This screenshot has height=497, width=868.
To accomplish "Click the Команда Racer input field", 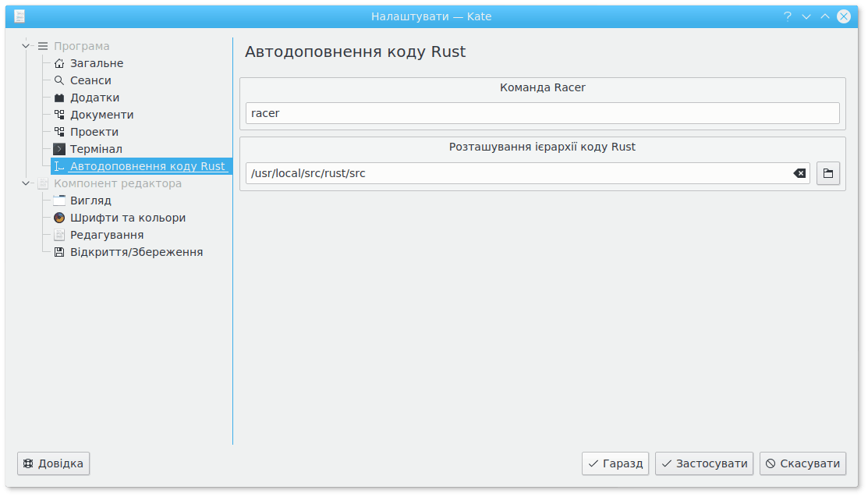I will click(542, 113).
